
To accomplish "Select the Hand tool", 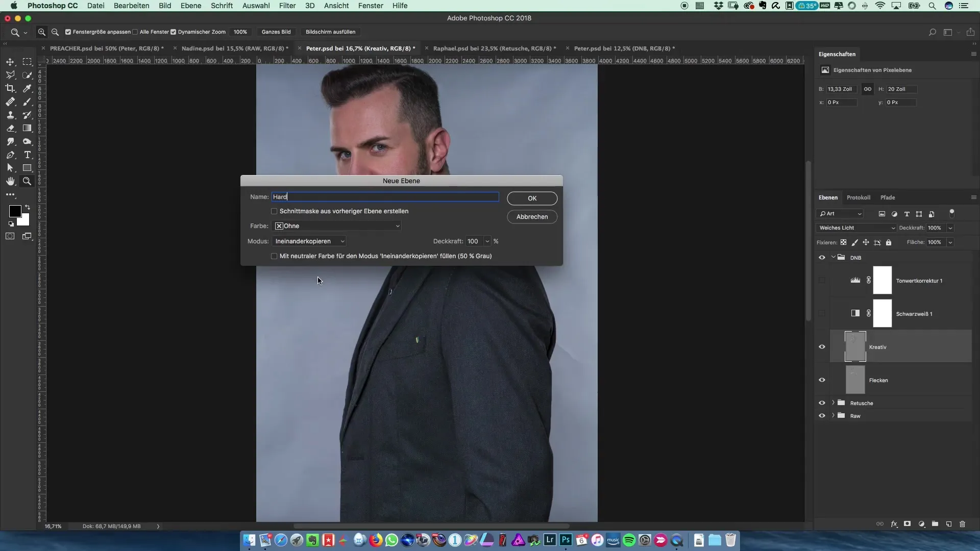I will [x=10, y=181].
